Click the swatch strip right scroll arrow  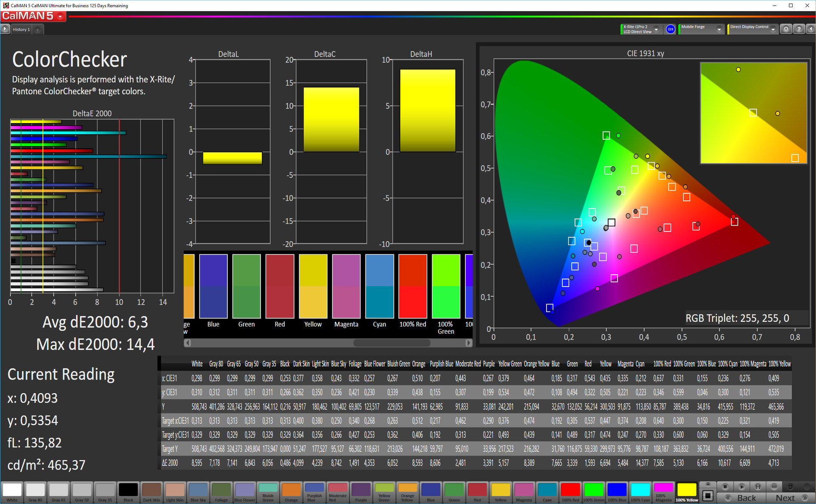(468, 343)
